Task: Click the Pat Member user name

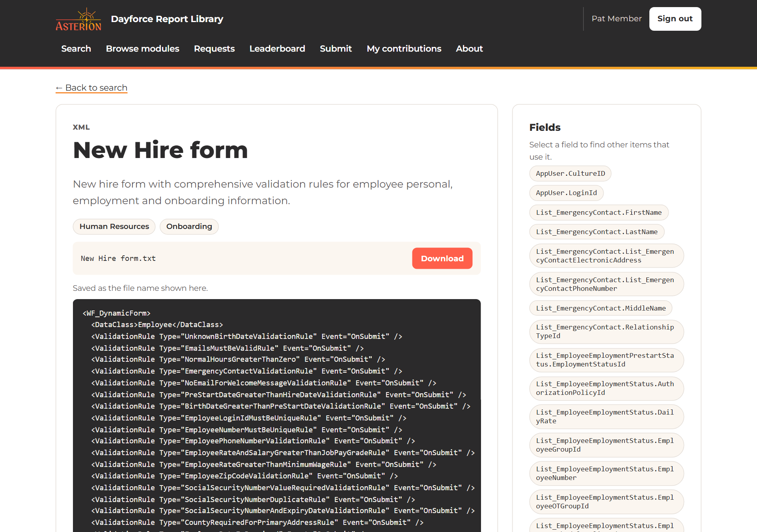Action: 617,19
